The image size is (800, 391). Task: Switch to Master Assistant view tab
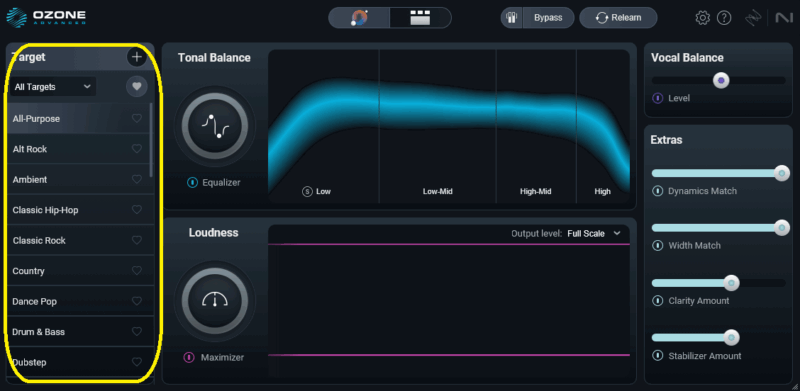click(359, 18)
